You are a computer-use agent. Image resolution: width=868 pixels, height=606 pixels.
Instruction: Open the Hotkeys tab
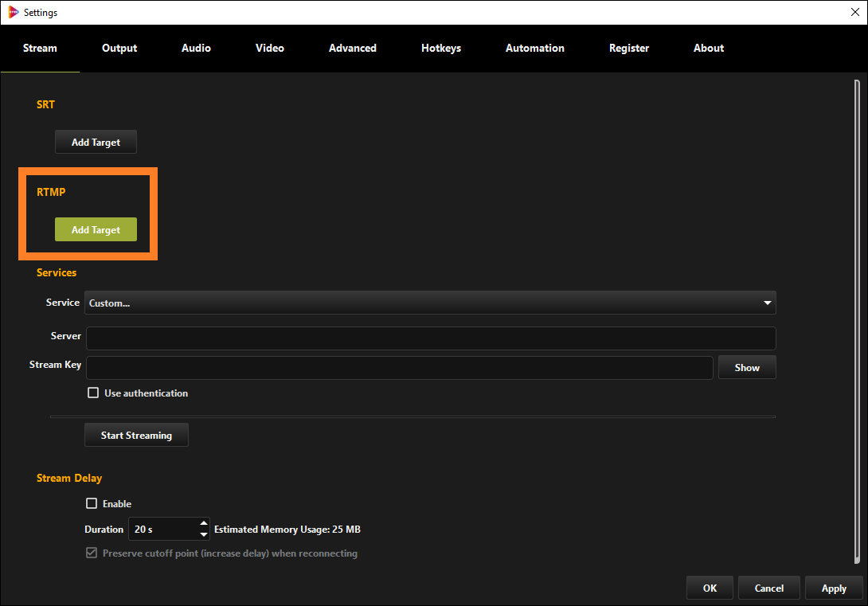click(x=441, y=48)
